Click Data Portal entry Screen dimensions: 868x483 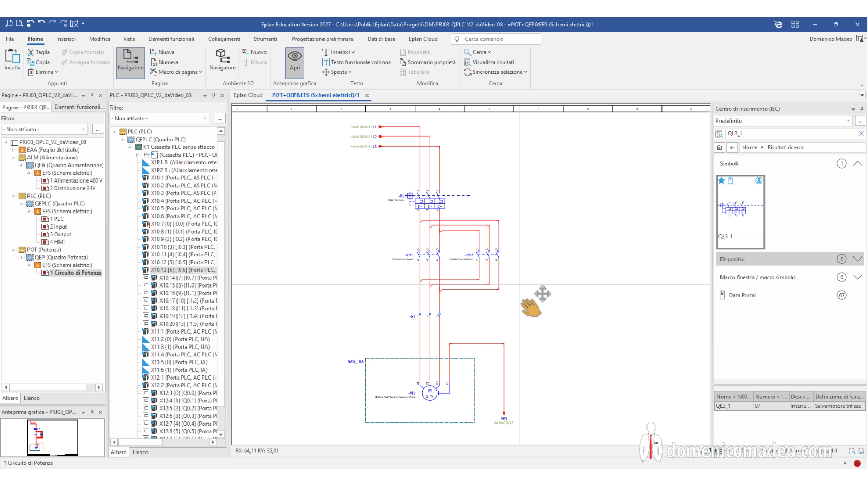(x=742, y=295)
